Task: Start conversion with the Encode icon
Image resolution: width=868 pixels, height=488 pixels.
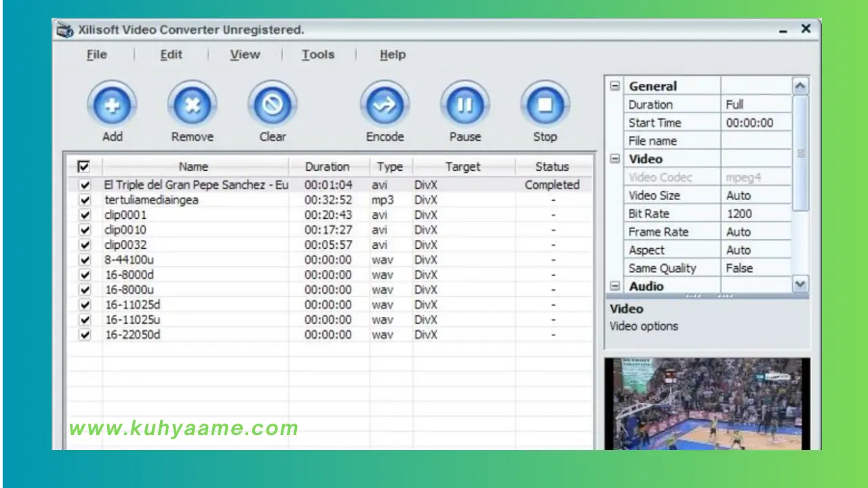Action: point(384,105)
